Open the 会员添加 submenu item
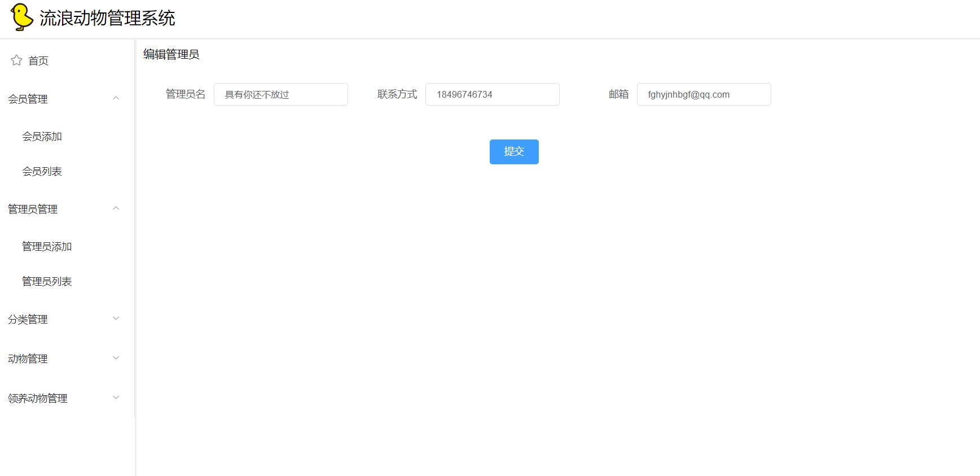 [42, 136]
